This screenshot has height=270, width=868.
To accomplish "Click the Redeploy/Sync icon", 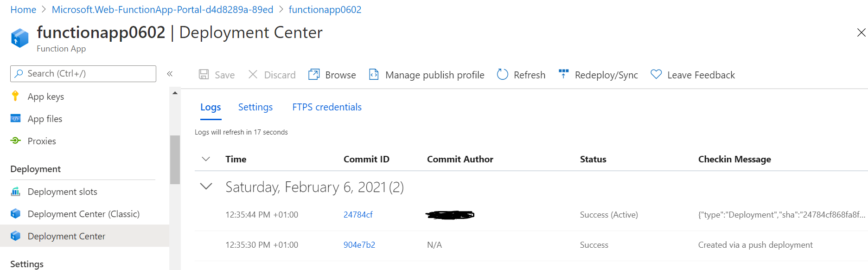I will pos(563,74).
